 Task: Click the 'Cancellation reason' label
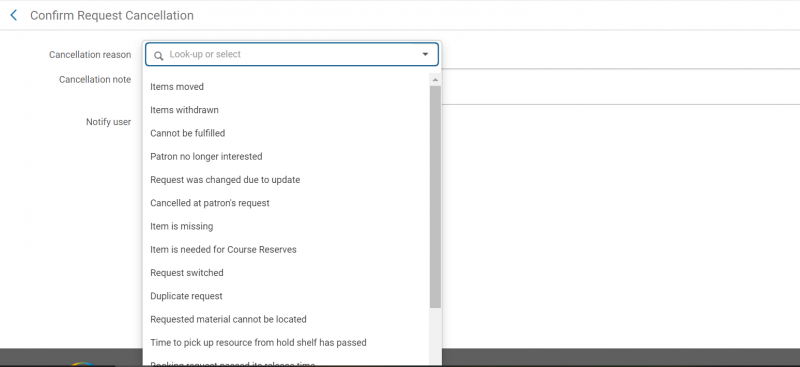(90, 55)
